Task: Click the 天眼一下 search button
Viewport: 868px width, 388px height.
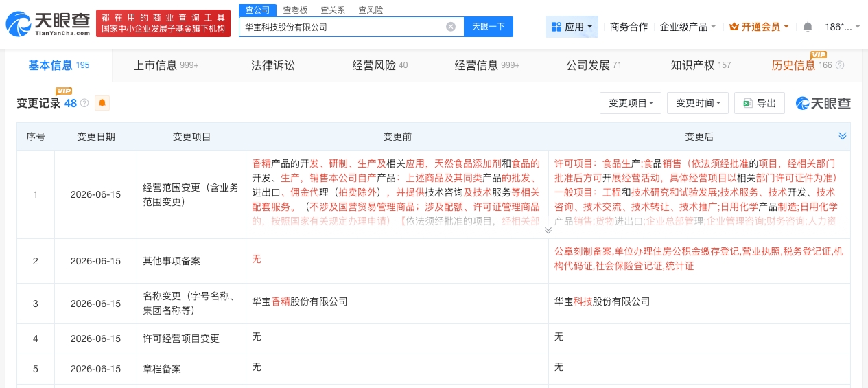Action: coord(489,27)
